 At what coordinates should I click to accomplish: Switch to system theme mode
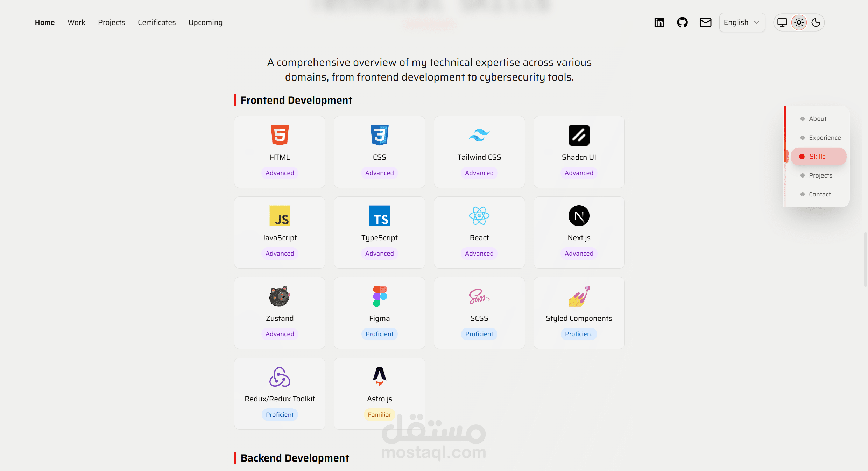782,22
